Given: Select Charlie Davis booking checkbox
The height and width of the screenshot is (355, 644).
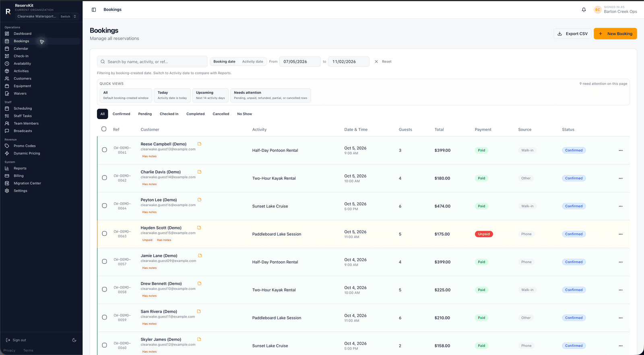Looking at the screenshot, I should coord(104,177).
